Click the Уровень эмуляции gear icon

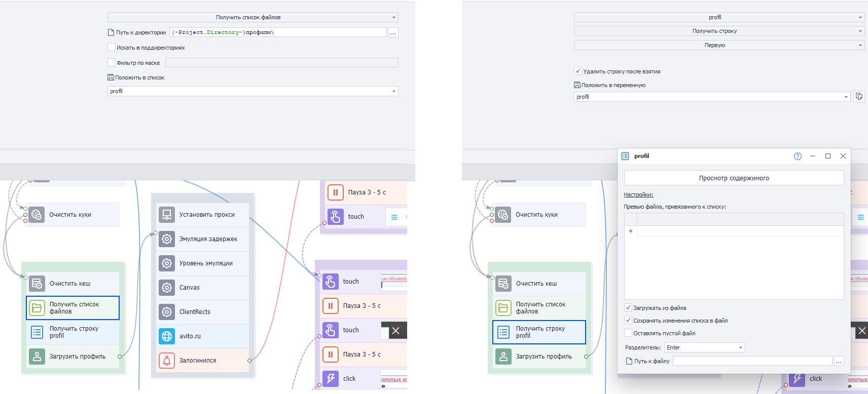[x=167, y=263]
